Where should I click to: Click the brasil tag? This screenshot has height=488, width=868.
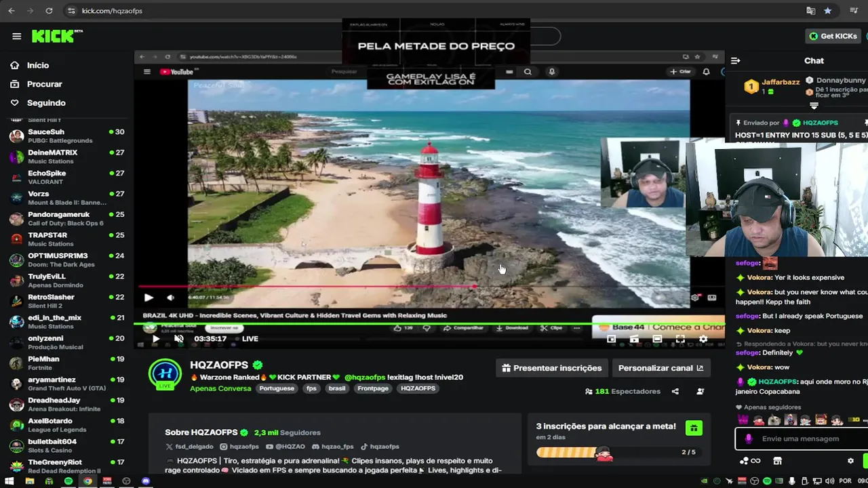(337, 388)
